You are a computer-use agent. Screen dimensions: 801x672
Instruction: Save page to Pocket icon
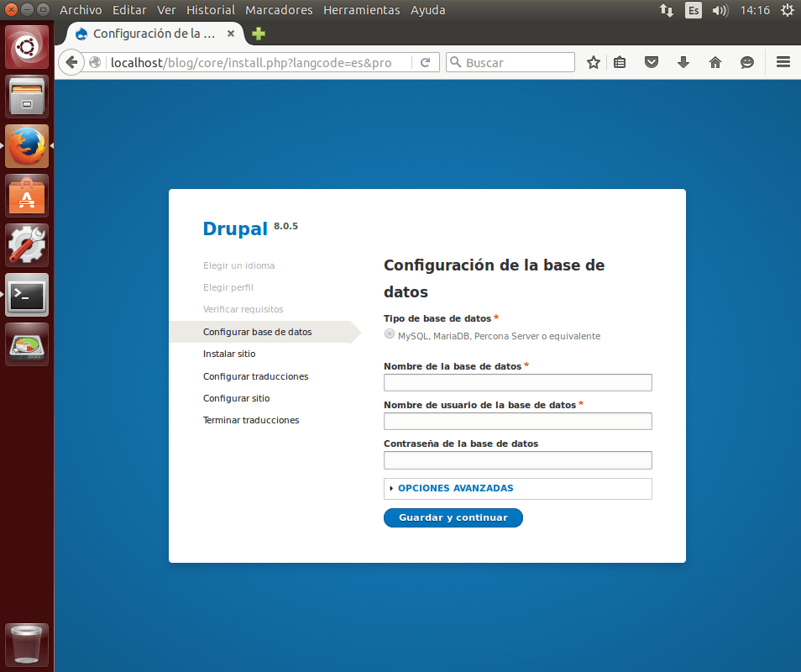(x=652, y=62)
